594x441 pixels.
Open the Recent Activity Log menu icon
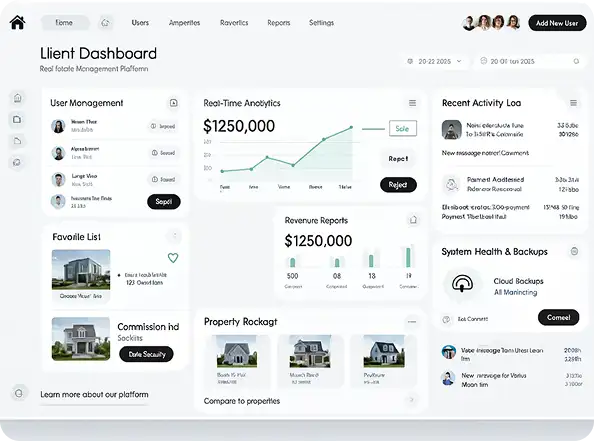click(574, 103)
